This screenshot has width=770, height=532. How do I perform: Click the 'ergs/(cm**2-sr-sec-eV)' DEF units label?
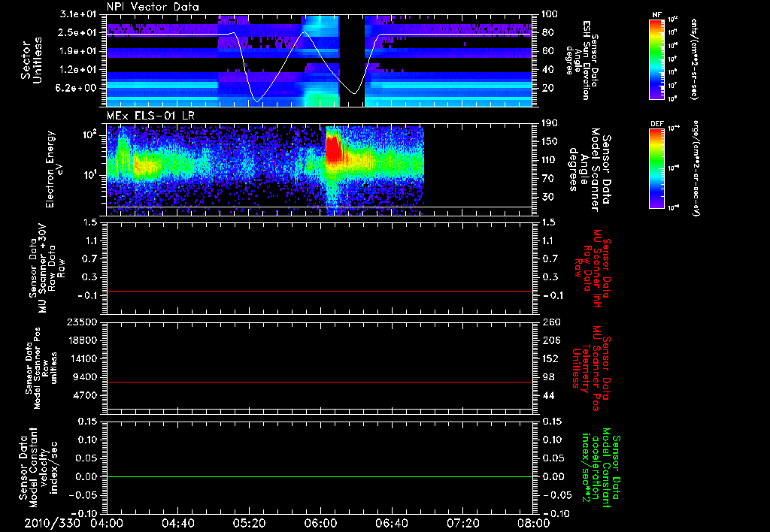coord(696,168)
